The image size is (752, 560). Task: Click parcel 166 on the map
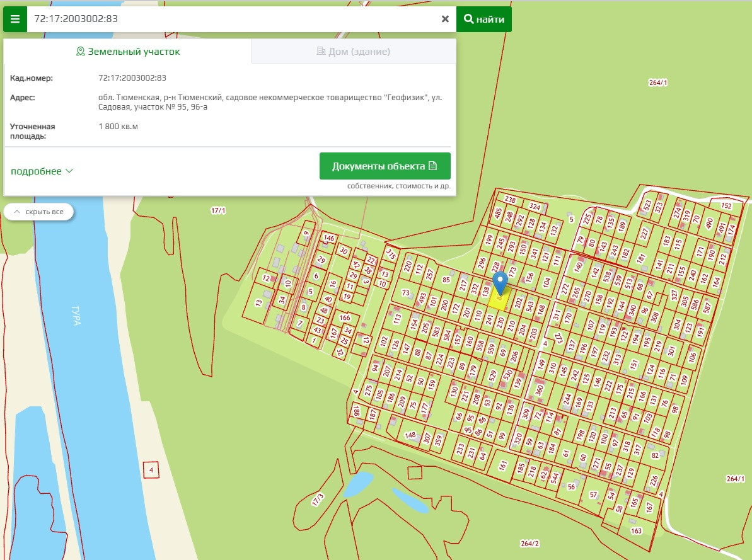(345, 317)
